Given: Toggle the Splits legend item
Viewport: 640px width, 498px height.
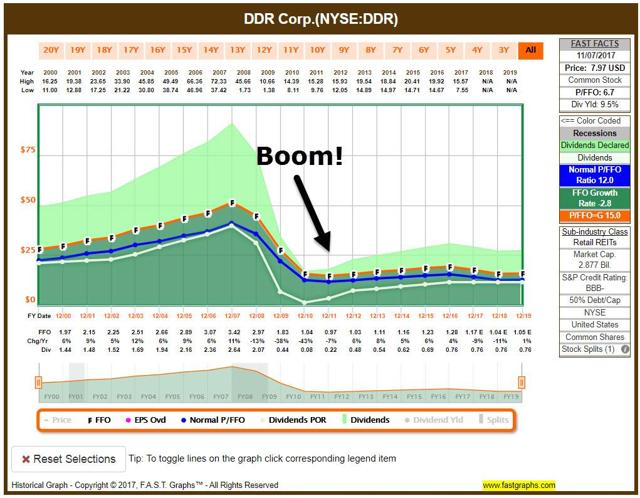Looking at the screenshot, I should pos(494,420).
